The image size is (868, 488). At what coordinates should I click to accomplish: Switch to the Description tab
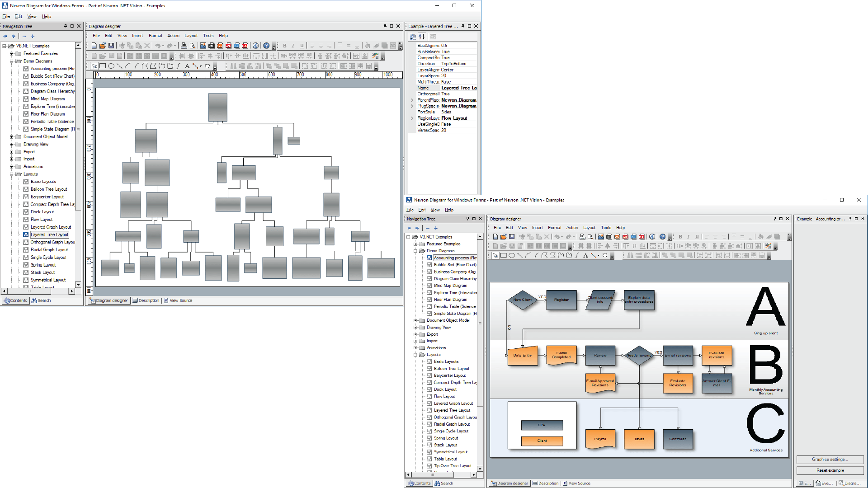pyautogui.click(x=146, y=300)
